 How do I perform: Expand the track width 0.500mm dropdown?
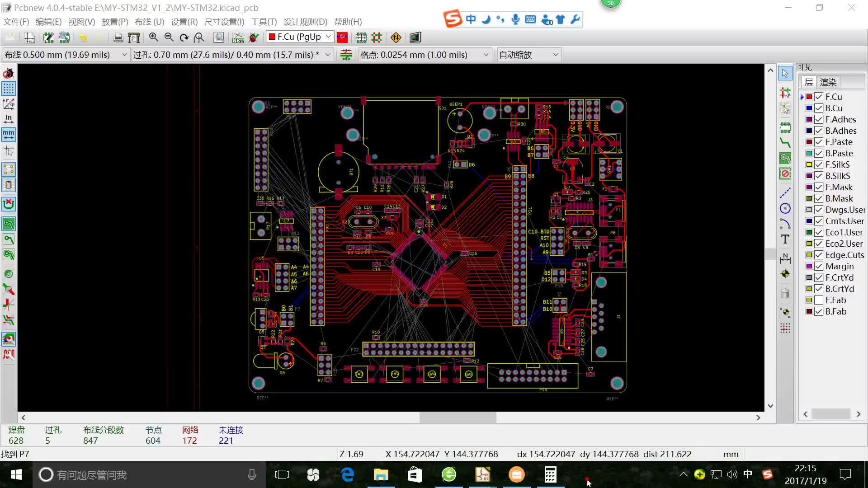tap(123, 54)
